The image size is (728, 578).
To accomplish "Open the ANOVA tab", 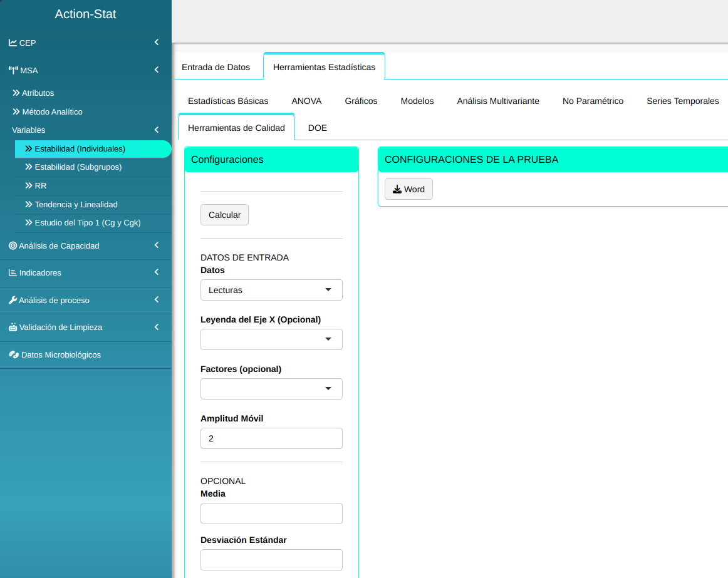I will pos(306,101).
